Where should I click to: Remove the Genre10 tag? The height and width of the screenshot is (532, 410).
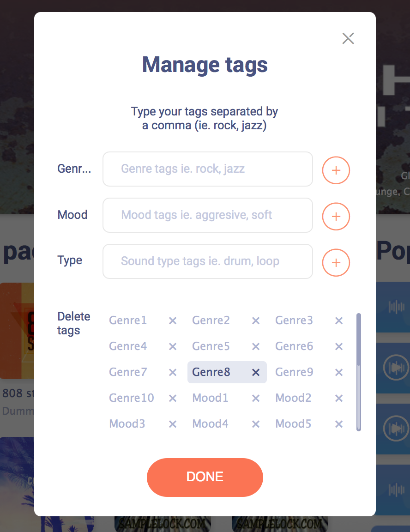(x=173, y=399)
